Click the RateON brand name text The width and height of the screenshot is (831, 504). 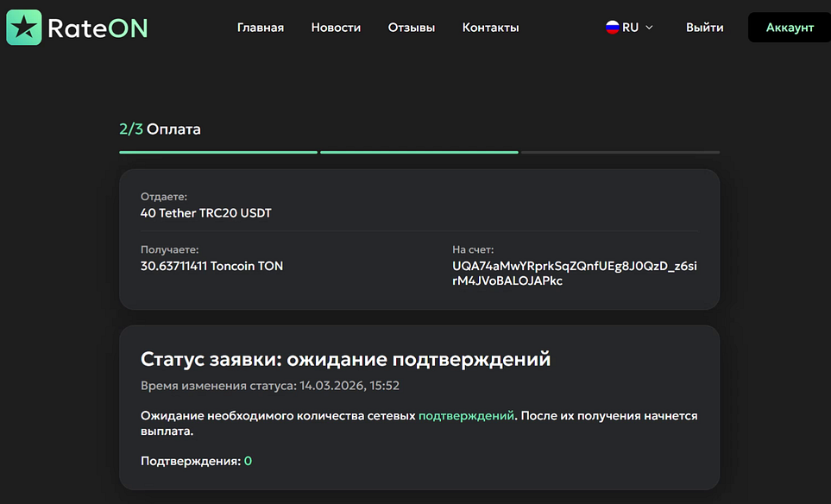click(98, 28)
